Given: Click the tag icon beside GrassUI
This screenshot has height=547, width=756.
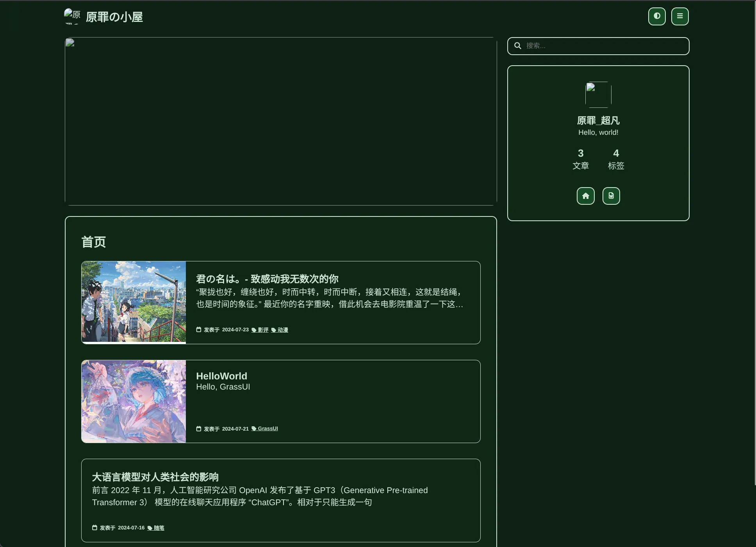Looking at the screenshot, I should (254, 429).
